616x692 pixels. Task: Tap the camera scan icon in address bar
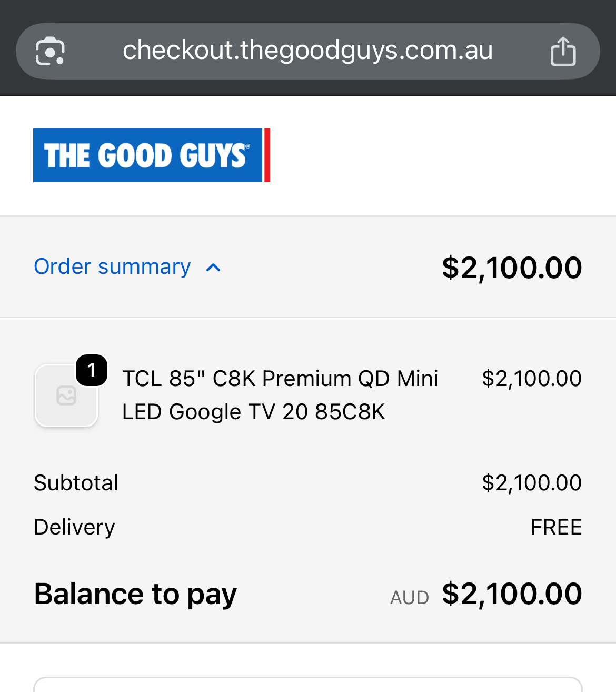[50, 51]
